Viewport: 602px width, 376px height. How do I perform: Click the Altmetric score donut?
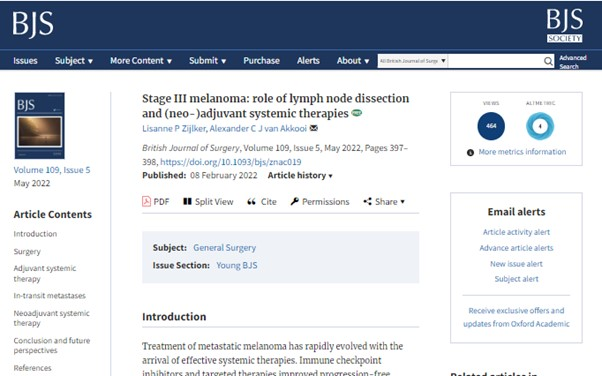[x=540, y=126]
